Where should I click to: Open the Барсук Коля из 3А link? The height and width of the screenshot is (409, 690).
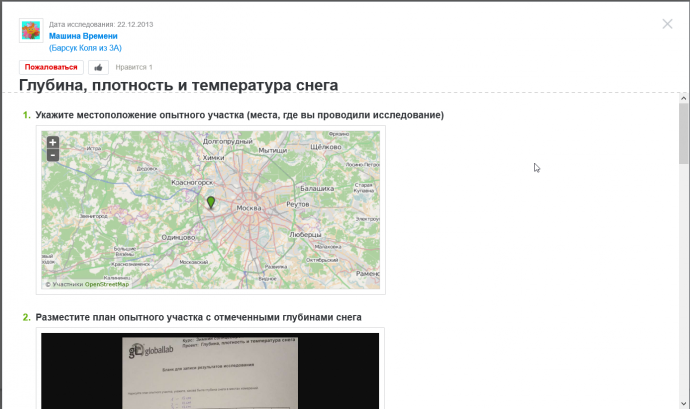click(85, 48)
